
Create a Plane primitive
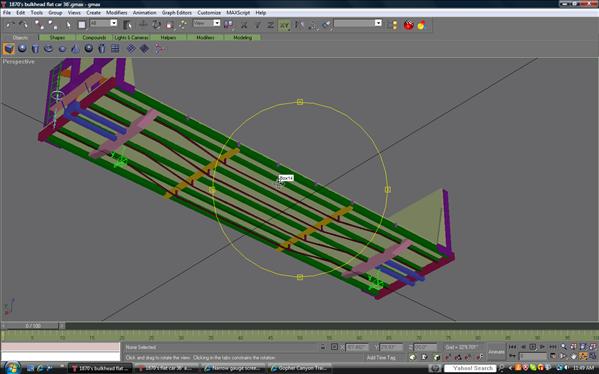pos(115,48)
